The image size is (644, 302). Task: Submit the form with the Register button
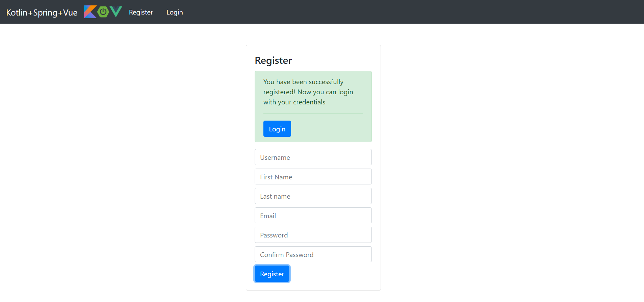click(272, 274)
